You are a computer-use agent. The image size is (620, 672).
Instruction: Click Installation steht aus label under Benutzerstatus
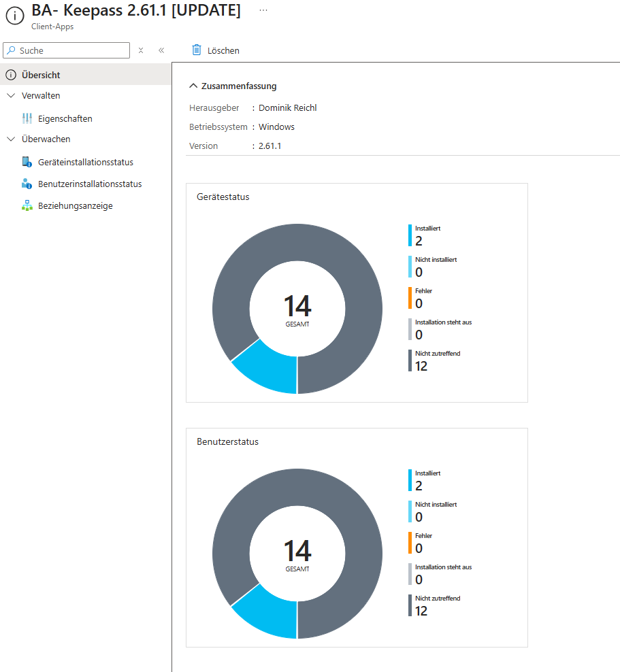pos(443,567)
